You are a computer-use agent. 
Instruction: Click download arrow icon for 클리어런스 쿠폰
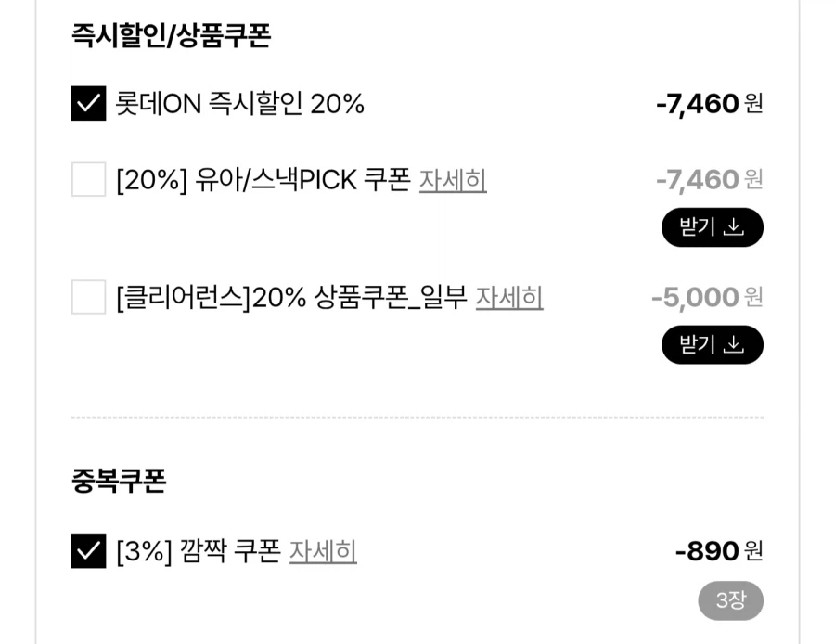[734, 345]
